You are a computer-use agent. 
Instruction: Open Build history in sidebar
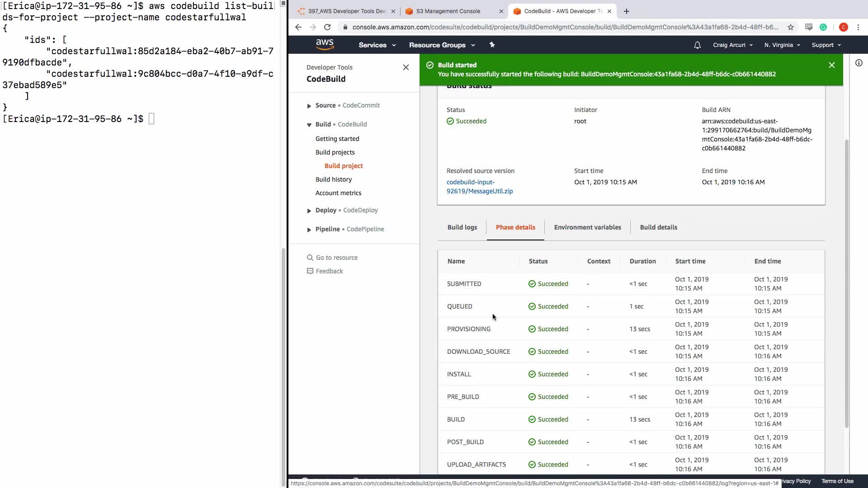334,179
